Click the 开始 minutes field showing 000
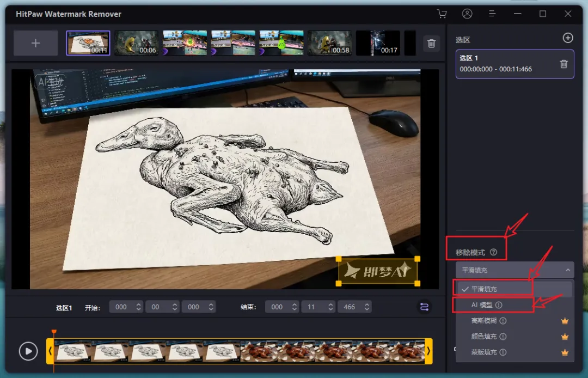The image size is (588, 378). [126, 307]
